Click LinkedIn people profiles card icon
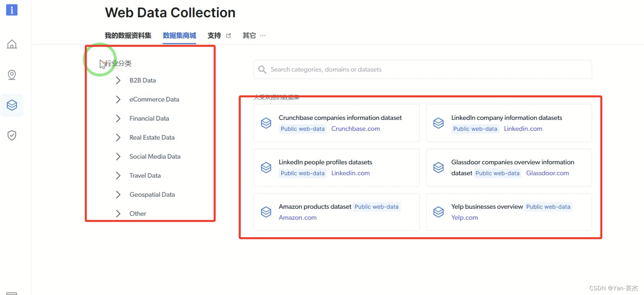Image resolution: width=644 pixels, height=295 pixels. point(266,168)
